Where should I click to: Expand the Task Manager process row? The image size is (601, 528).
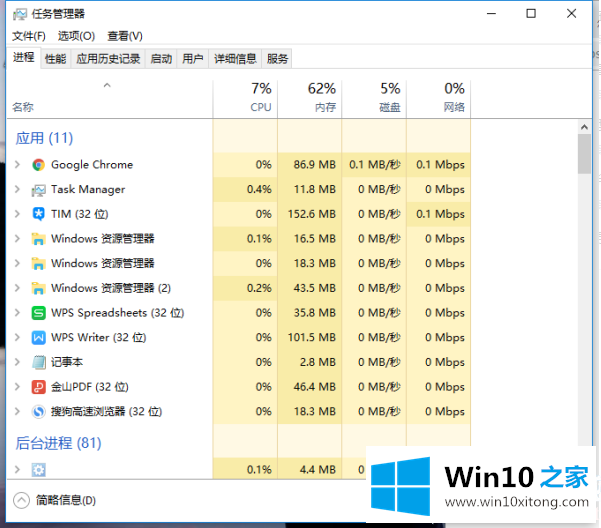point(17,189)
